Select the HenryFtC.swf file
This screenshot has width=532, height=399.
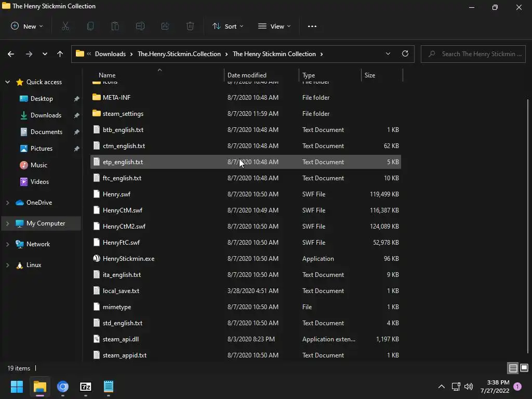click(246, 243)
